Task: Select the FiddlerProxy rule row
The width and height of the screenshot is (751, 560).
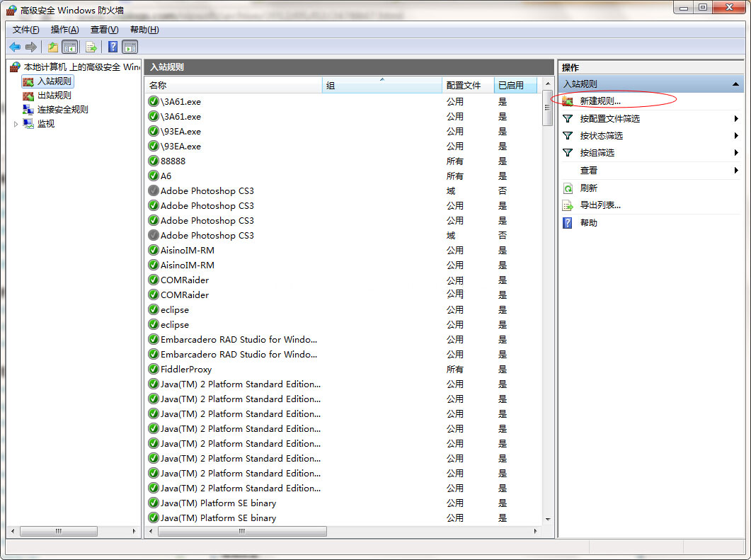Action: [x=185, y=370]
